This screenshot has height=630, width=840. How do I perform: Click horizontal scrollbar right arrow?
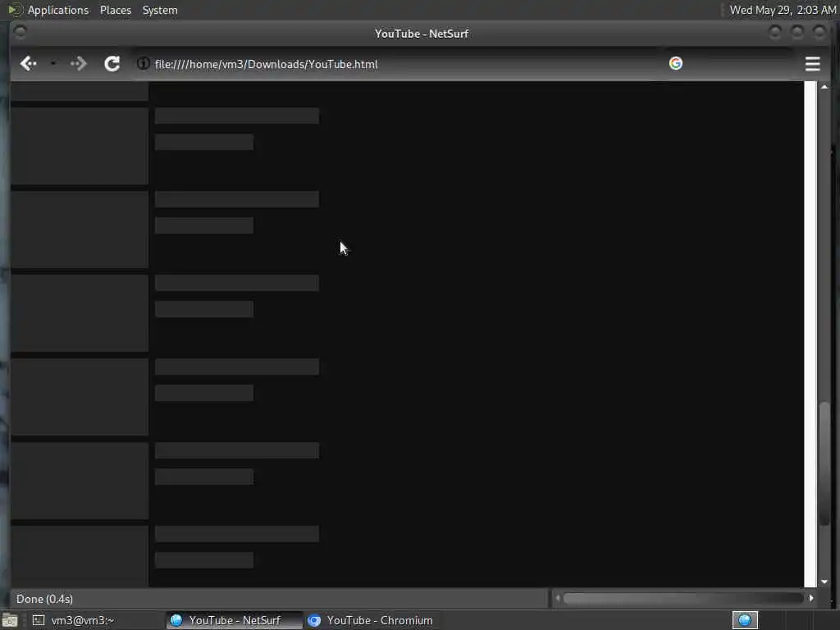811,598
